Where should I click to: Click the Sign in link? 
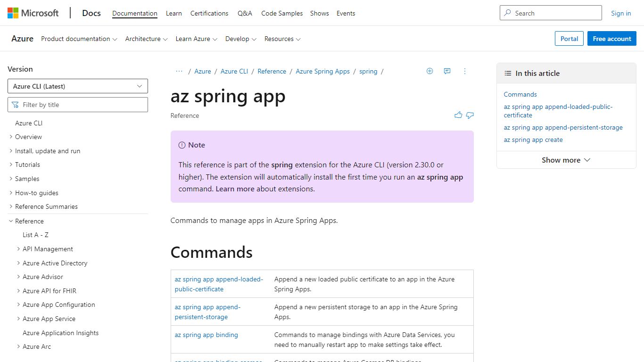(x=621, y=13)
